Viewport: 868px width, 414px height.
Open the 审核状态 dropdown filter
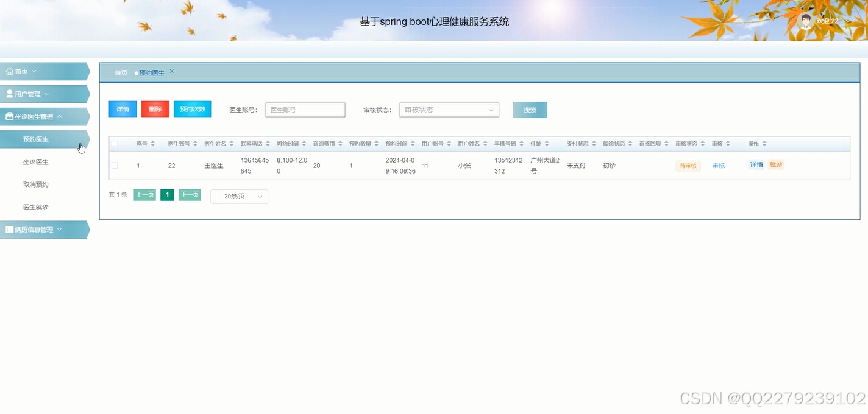click(449, 110)
